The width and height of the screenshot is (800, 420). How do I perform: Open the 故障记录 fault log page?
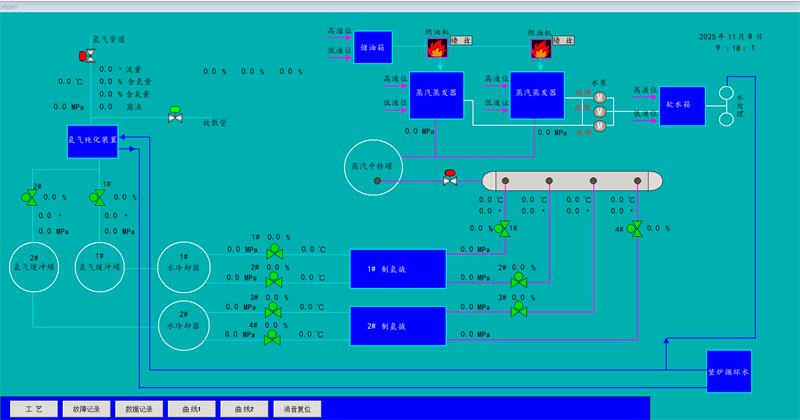point(87,408)
